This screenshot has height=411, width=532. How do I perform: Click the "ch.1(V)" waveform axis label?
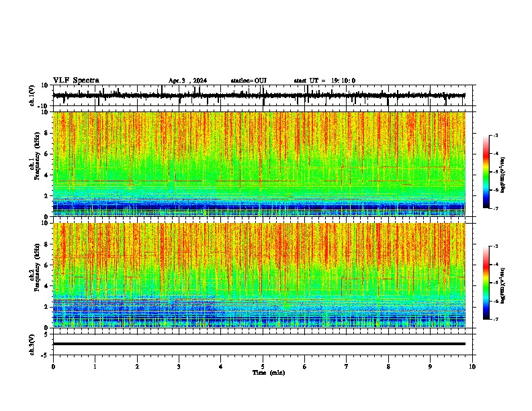(32, 95)
